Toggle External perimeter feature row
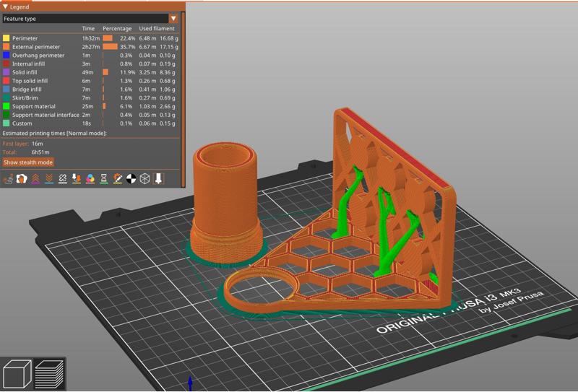578x392 pixels. click(90, 47)
